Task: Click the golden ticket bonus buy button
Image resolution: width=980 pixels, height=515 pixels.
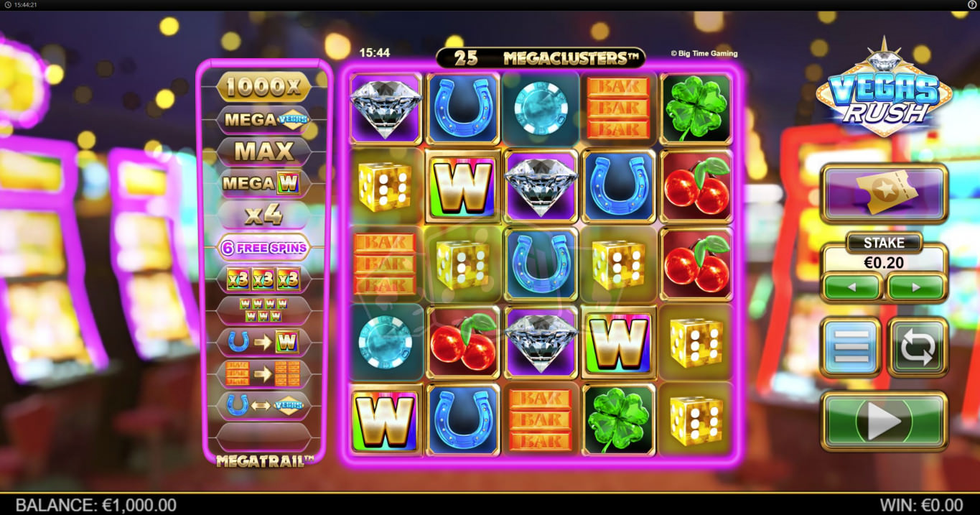Action: 885,193
